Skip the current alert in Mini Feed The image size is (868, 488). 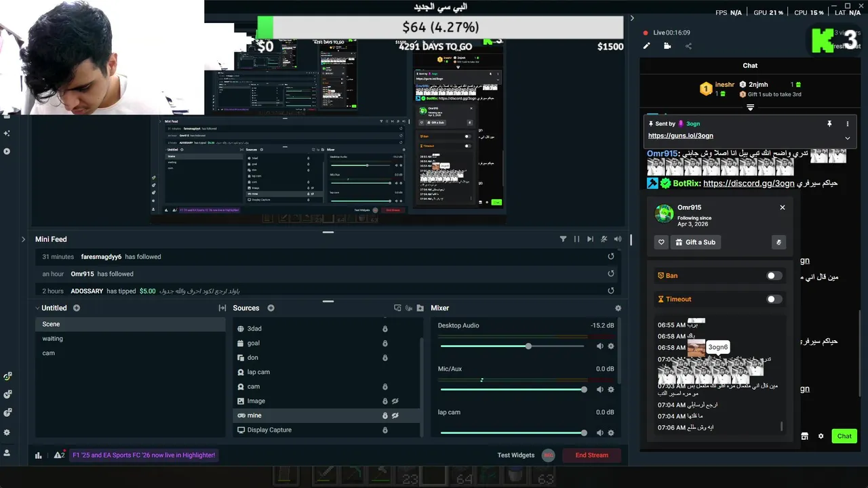click(x=590, y=239)
